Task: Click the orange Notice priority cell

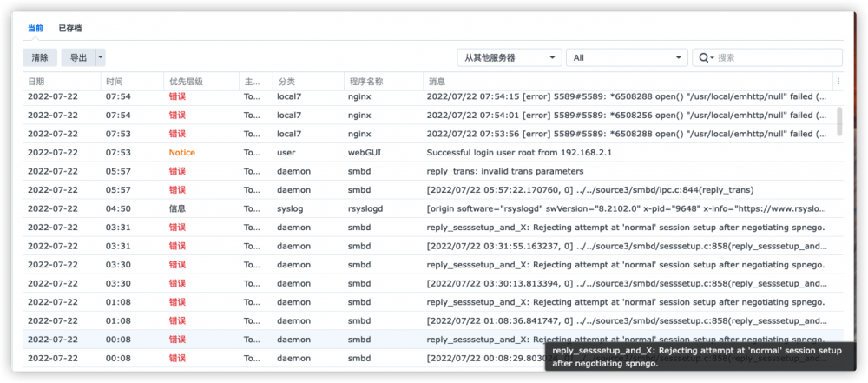Action: click(x=182, y=153)
